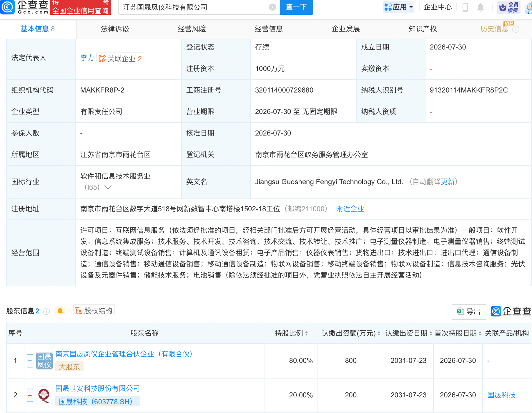Click the 国晟凤仪 shareholder logo thumbnail
Screen dimensions: 532x413
tap(44, 361)
